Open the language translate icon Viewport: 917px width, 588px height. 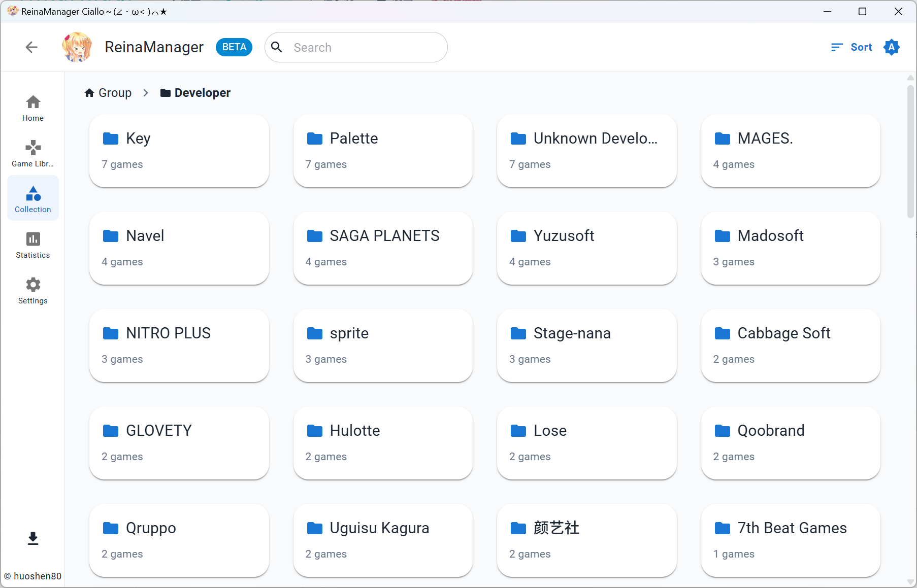tap(892, 47)
